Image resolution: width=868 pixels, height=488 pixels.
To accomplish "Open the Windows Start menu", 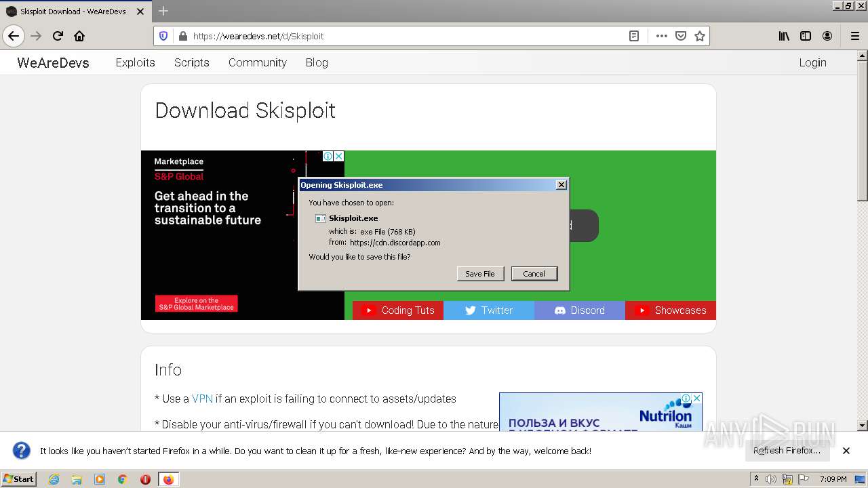I will click(x=19, y=479).
